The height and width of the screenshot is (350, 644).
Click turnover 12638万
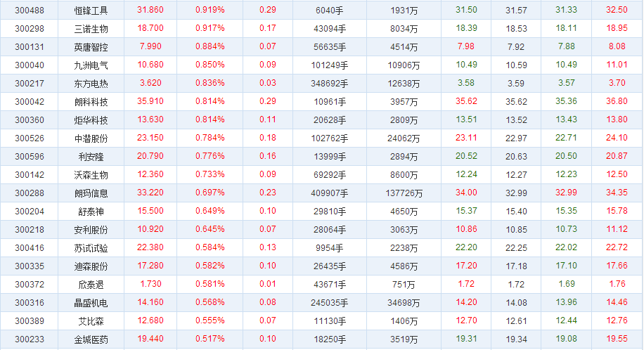(404, 84)
